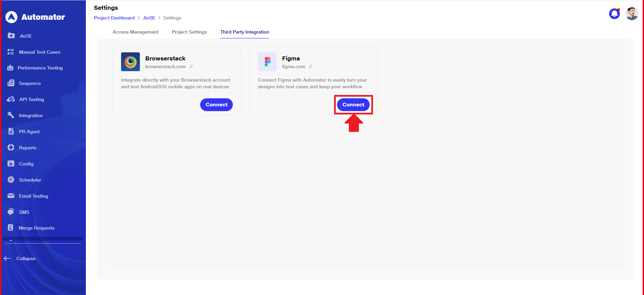644x295 pixels.
Task: Connect the Figma integration
Action: click(x=353, y=105)
